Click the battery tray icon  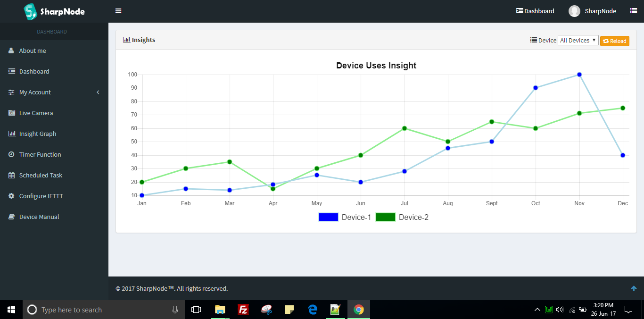[x=583, y=310]
